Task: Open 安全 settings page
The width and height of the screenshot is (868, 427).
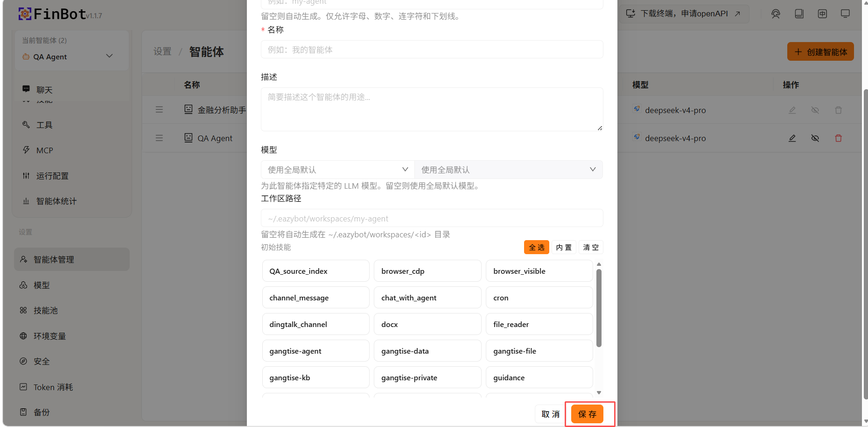Action: pos(72,362)
